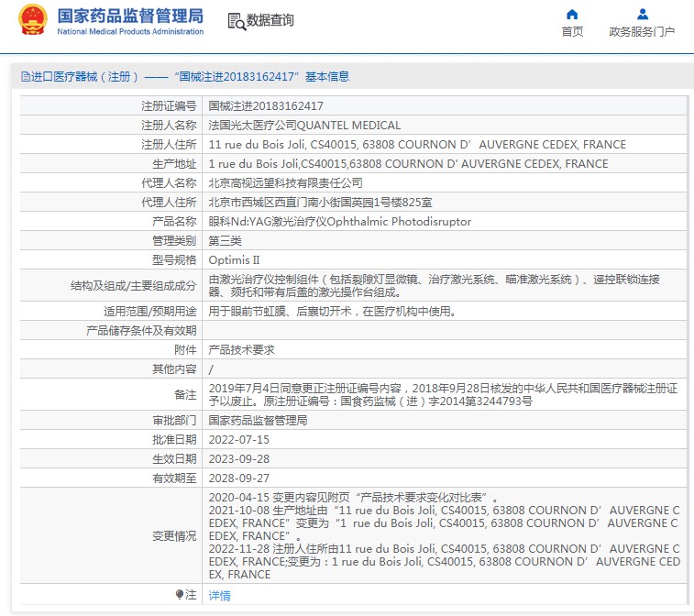Screen dimensions: 694x616
Task: Click the 2021-10-08 生产地址 change record
Action: (444, 523)
